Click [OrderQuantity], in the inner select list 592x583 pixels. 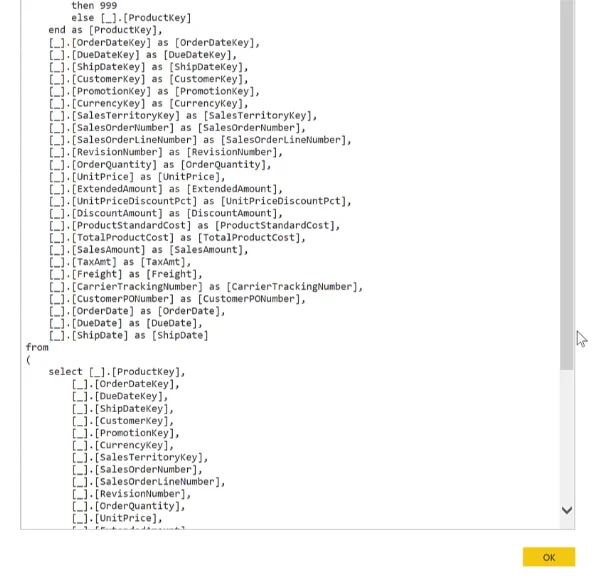pos(128,506)
